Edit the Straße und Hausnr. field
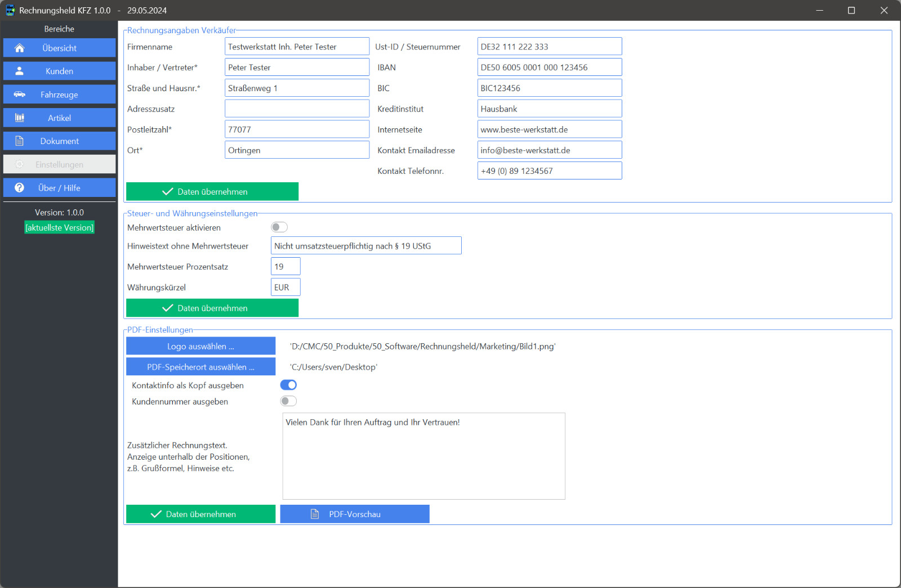Screen dimensions: 901x588 (x=297, y=88)
